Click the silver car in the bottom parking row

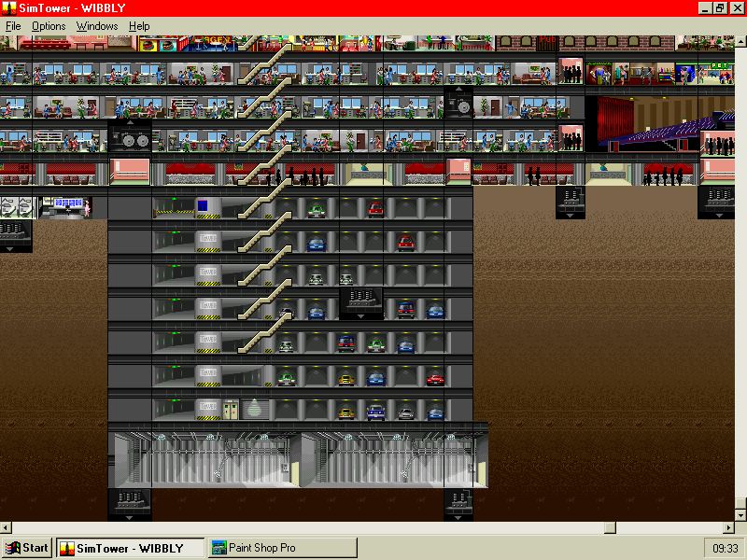[x=406, y=413]
